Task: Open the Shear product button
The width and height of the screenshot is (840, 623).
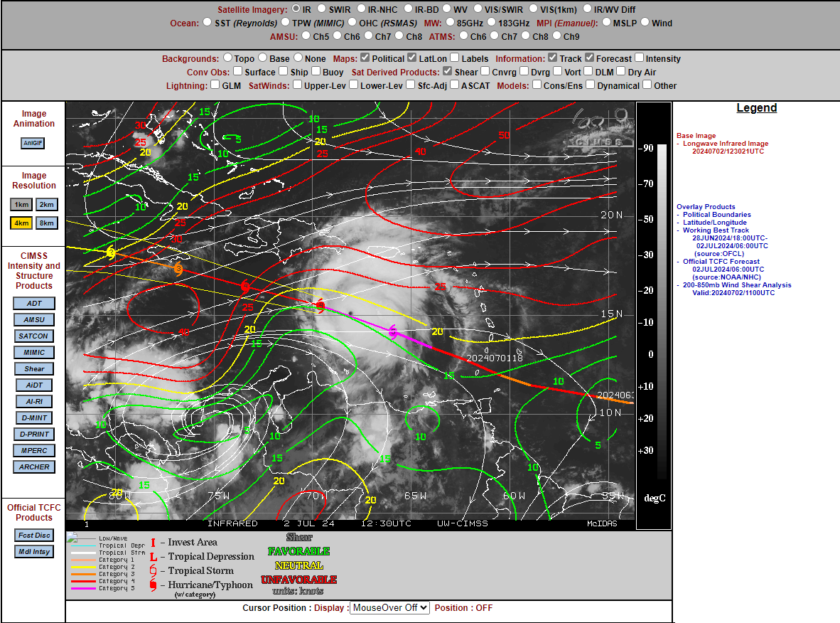Action: coord(33,369)
